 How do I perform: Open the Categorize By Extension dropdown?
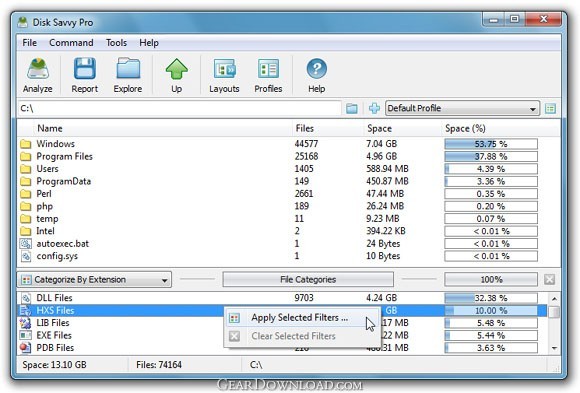(x=94, y=280)
